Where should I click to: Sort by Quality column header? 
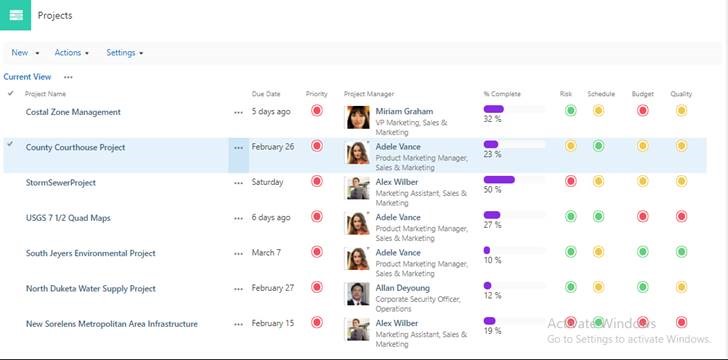[681, 94]
